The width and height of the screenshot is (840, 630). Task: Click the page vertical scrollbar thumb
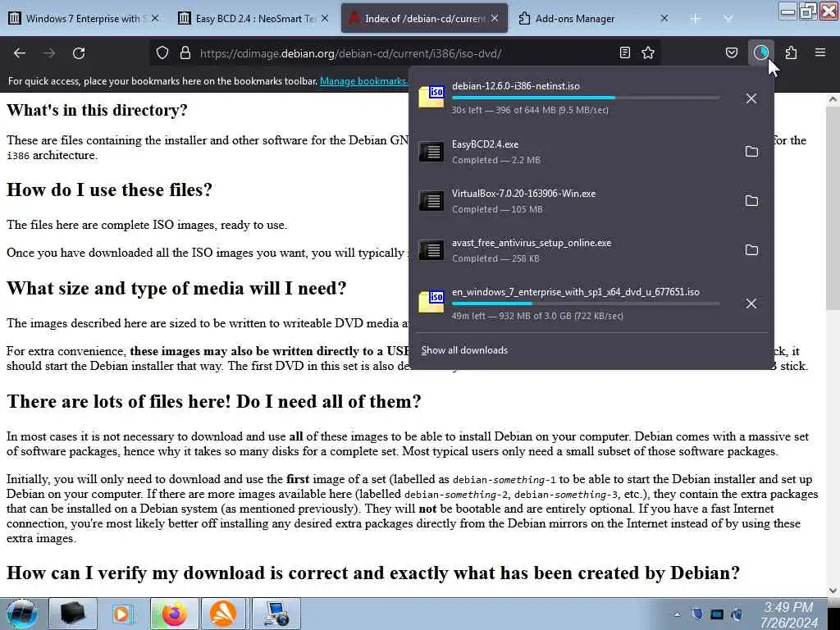coord(833,208)
